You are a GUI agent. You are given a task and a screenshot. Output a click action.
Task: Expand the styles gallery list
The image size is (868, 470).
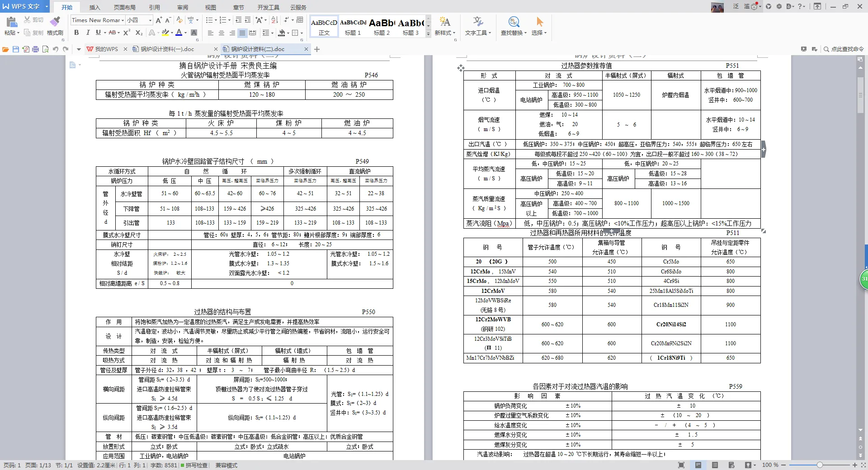click(x=429, y=33)
